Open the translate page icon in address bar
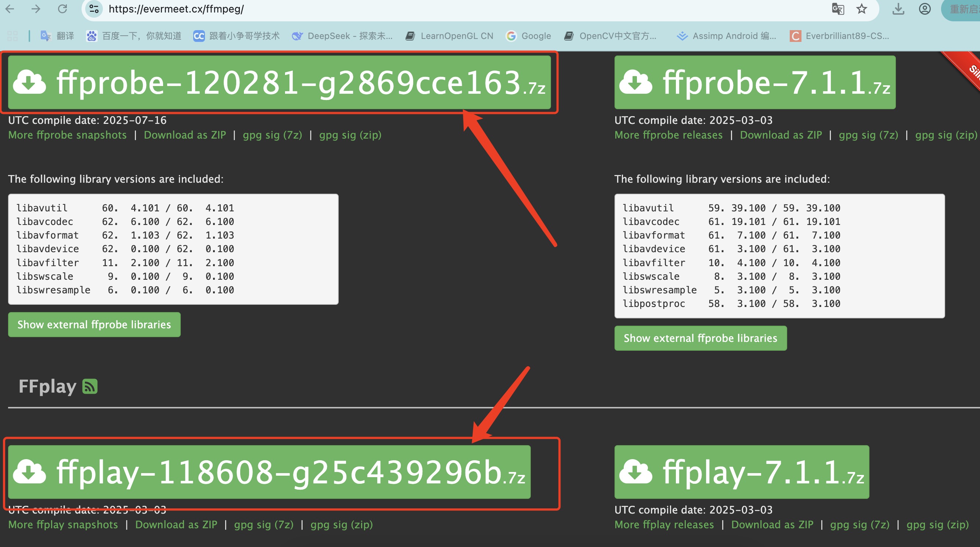 click(838, 9)
